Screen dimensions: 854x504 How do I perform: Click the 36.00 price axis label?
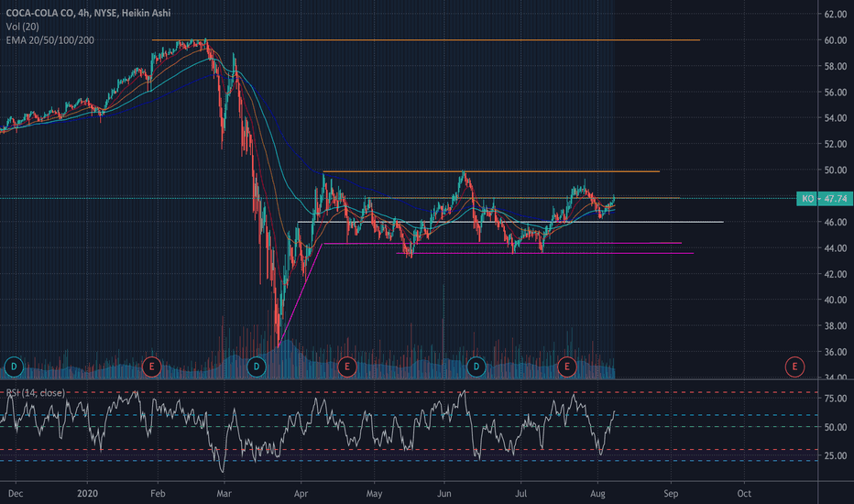click(835, 352)
